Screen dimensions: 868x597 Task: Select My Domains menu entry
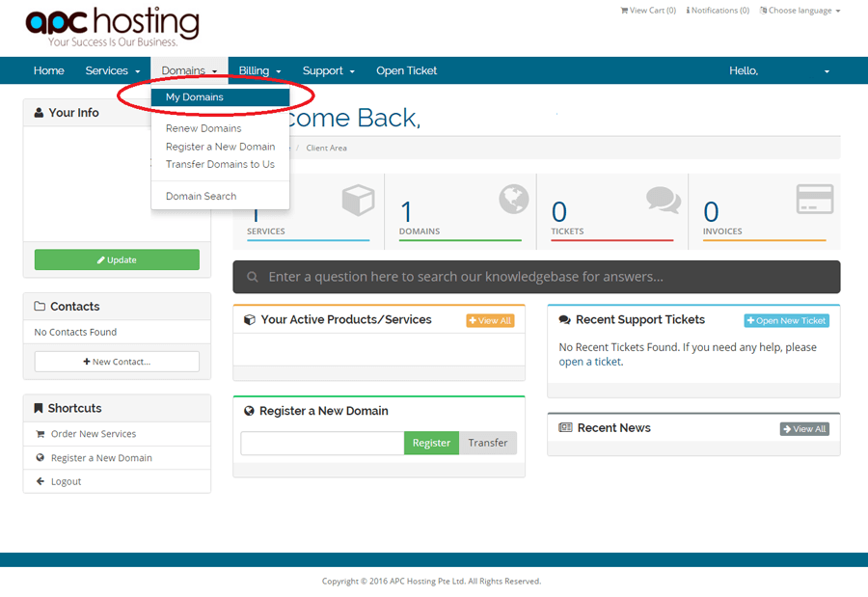click(220, 96)
